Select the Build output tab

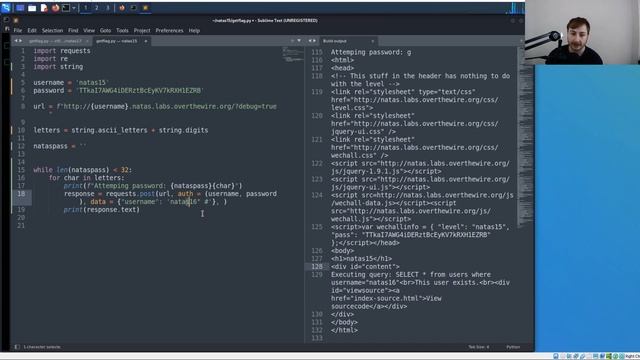335,41
